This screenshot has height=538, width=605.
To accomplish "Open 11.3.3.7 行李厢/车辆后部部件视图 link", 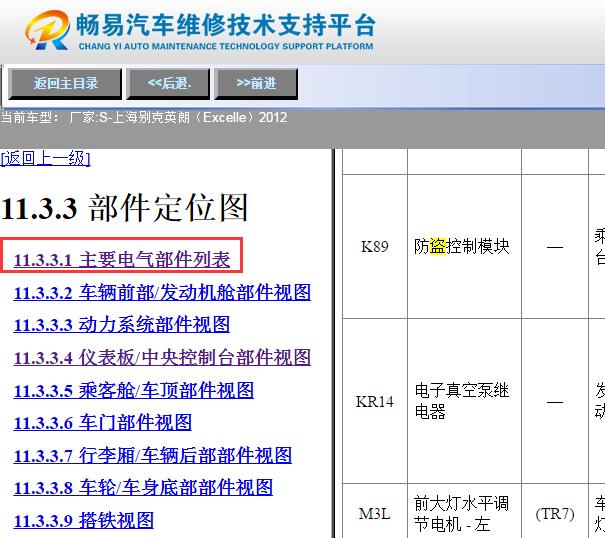I will point(153,455).
